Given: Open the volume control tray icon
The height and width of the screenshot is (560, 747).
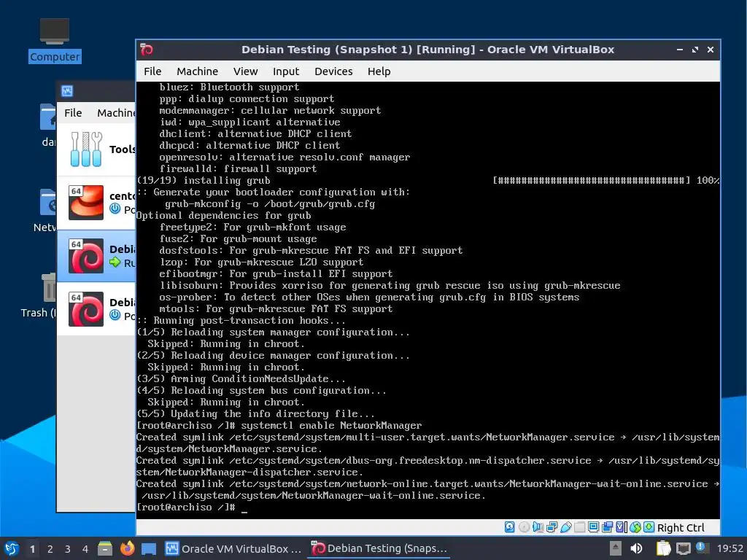Looking at the screenshot, I should point(636,548).
